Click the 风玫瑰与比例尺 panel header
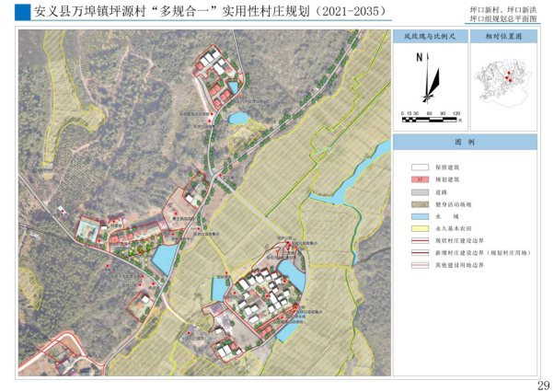Image resolution: width=554 pixels, height=392 pixels. click(x=426, y=37)
